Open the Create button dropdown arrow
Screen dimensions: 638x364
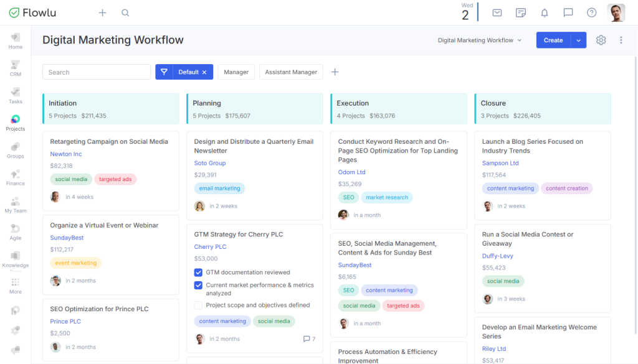click(579, 40)
